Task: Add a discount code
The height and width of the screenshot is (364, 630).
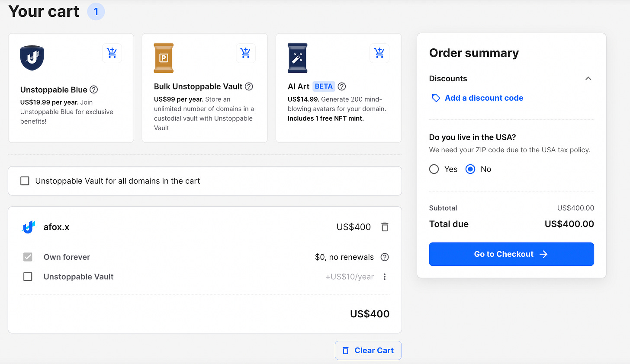Action: click(x=484, y=98)
